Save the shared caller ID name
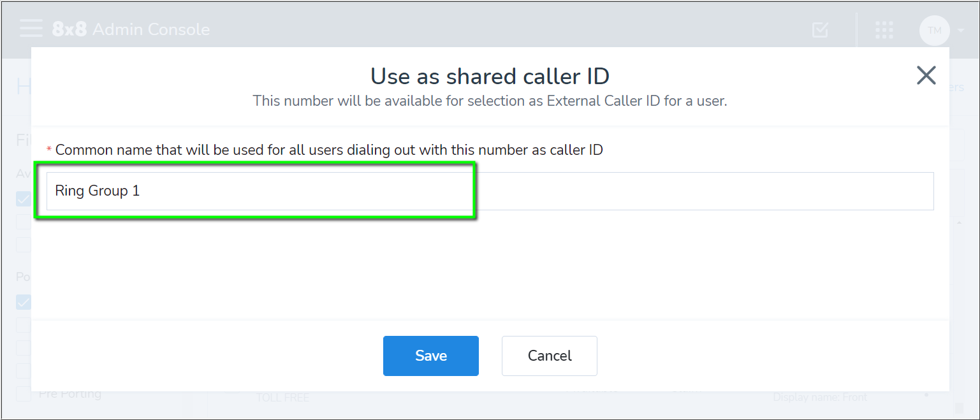This screenshot has width=980, height=420. (x=430, y=356)
